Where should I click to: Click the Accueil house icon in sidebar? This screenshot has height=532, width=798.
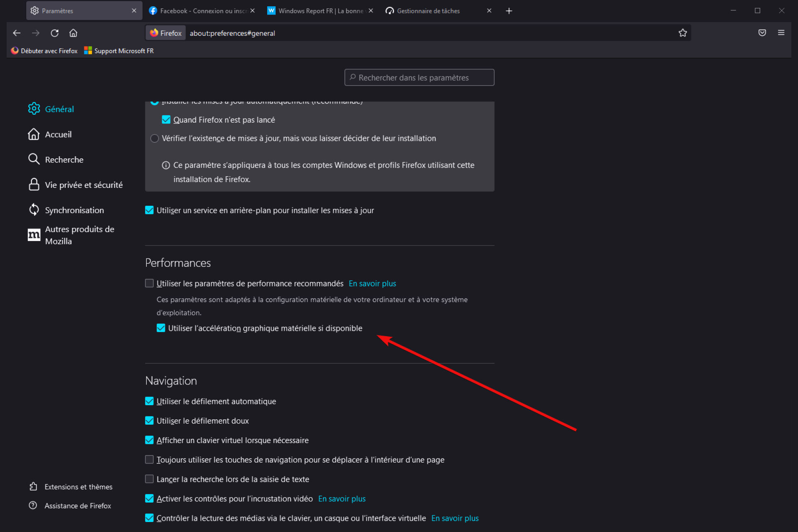pyautogui.click(x=34, y=134)
